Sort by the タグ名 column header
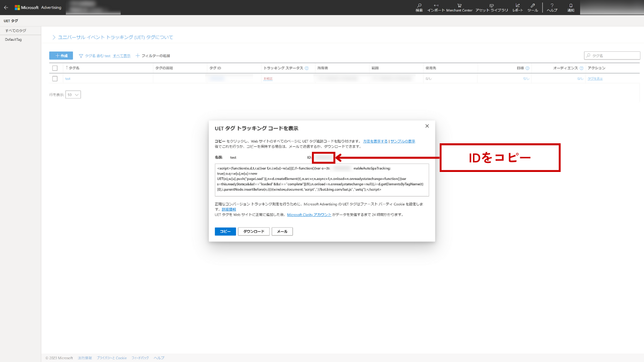This screenshot has height=362, width=644. [73, 68]
